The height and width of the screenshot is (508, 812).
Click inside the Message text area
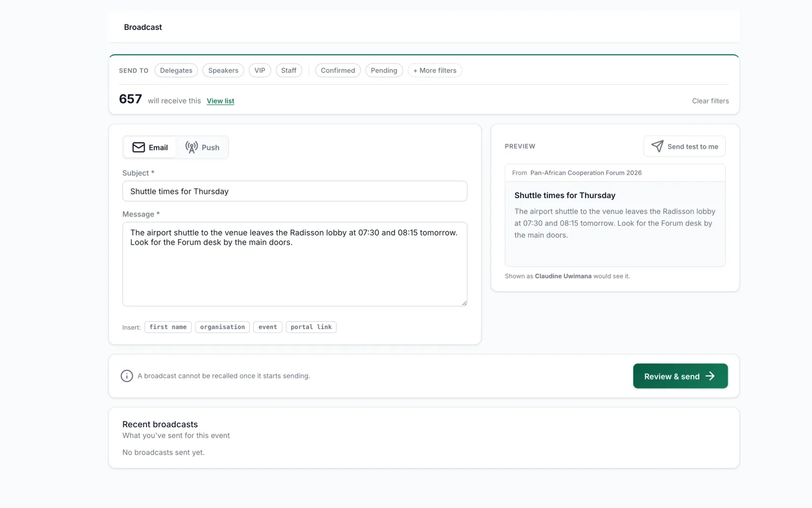[x=295, y=264]
